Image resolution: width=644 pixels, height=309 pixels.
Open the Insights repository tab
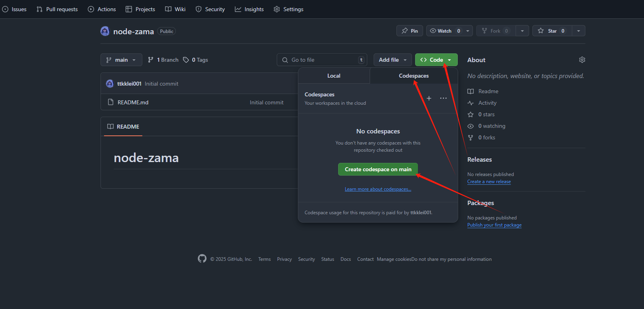tap(249, 9)
